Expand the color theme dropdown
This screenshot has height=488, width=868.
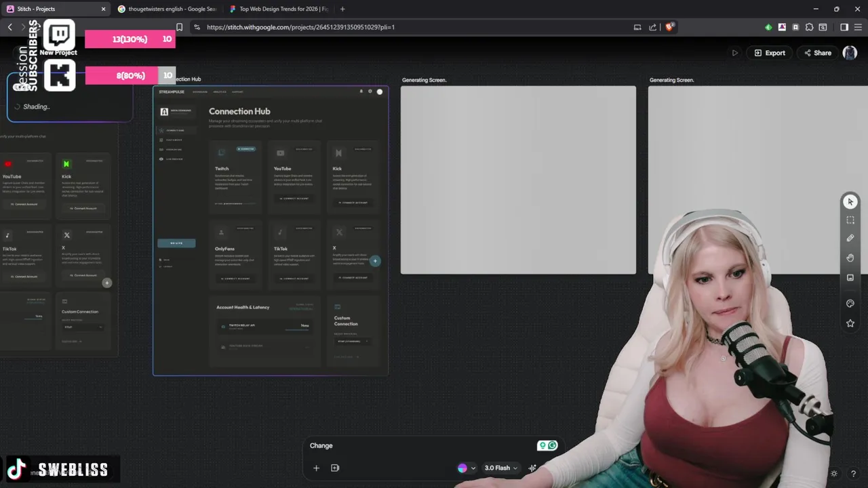pyautogui.click(x=467, y=468)
